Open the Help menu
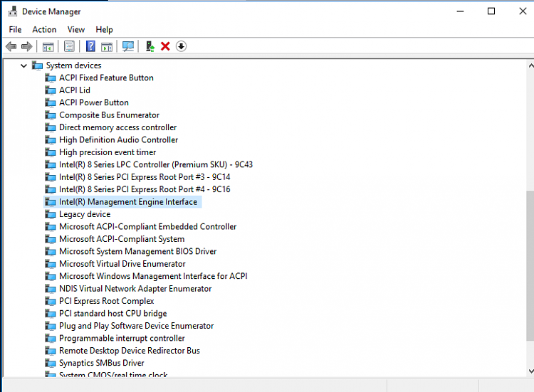Screen dimensions: 534x392 (x=104, y=30)
